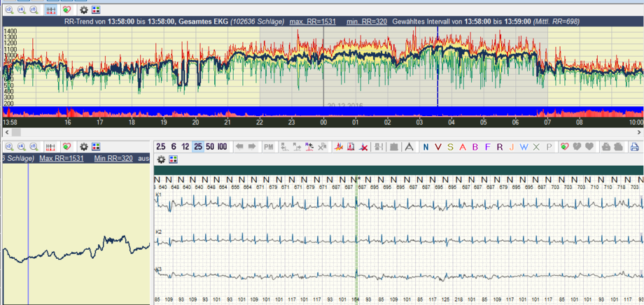The width and height of the screenshot is (644, 305).
Task: Click the 03 hour mark on timeline
Action: click(x=419, y=122)
